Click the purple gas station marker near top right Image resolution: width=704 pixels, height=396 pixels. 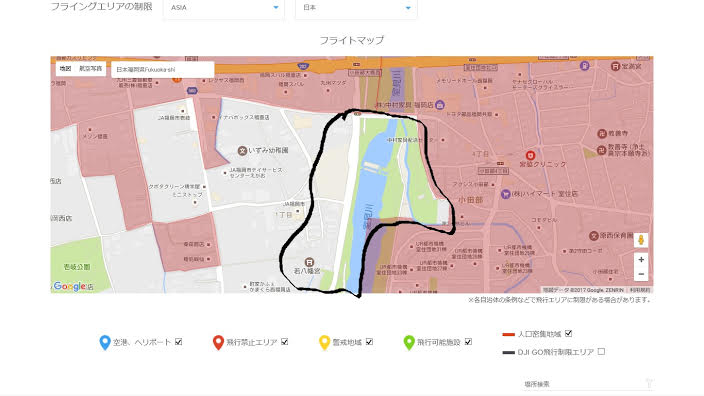click(x=584, y=66)
